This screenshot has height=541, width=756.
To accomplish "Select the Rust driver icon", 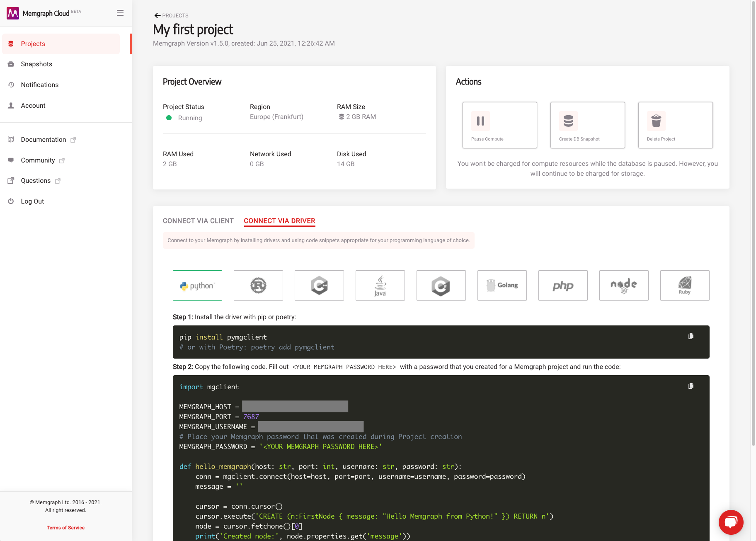I will (x=258, y=286).
